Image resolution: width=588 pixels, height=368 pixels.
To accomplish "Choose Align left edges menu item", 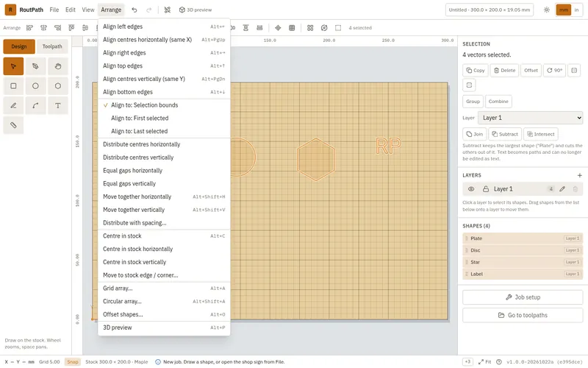I will tap(164, 26).
